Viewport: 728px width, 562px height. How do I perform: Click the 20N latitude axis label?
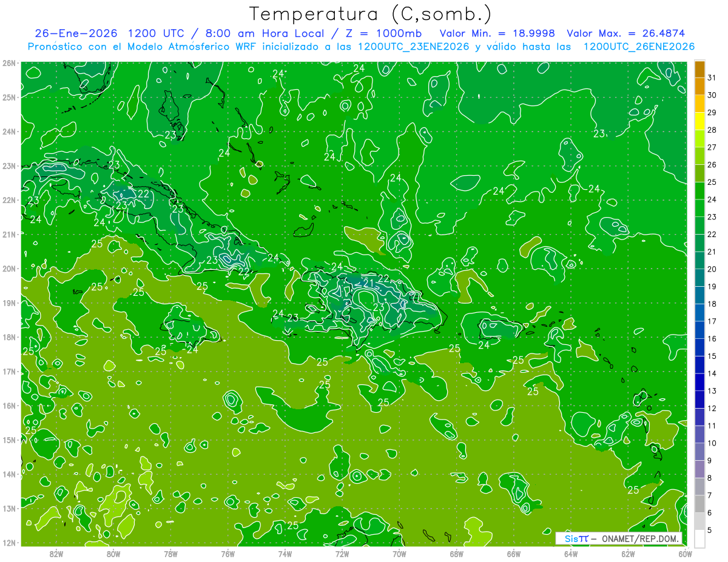[9, 269]
